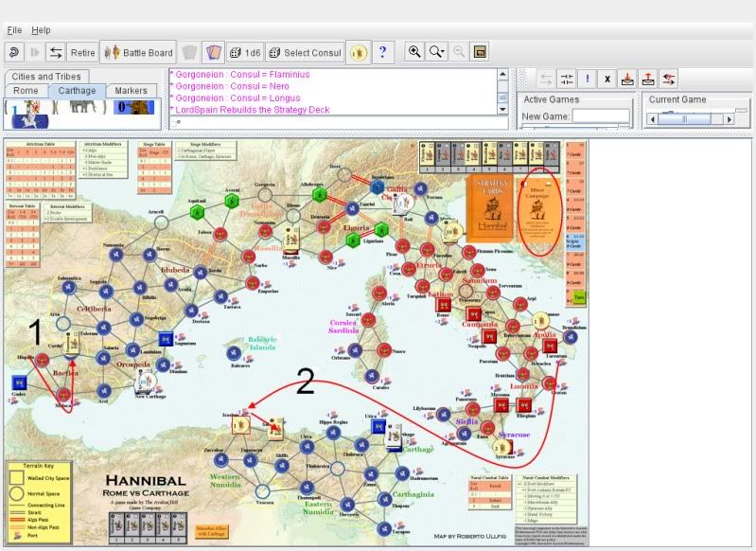Open the zoom level select dropdown
The width and height of the screenshot is (756, 551).
(x=437, y=52)
